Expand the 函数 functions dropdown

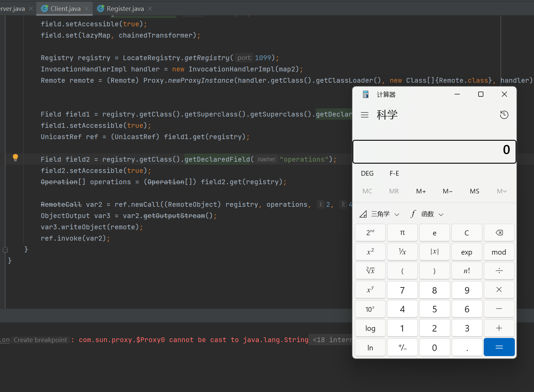(427, 214)
